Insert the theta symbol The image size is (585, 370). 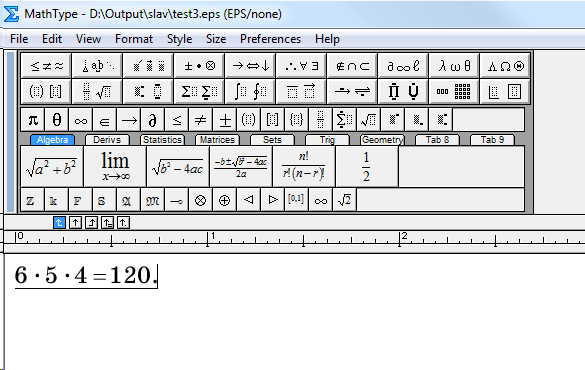57,120
